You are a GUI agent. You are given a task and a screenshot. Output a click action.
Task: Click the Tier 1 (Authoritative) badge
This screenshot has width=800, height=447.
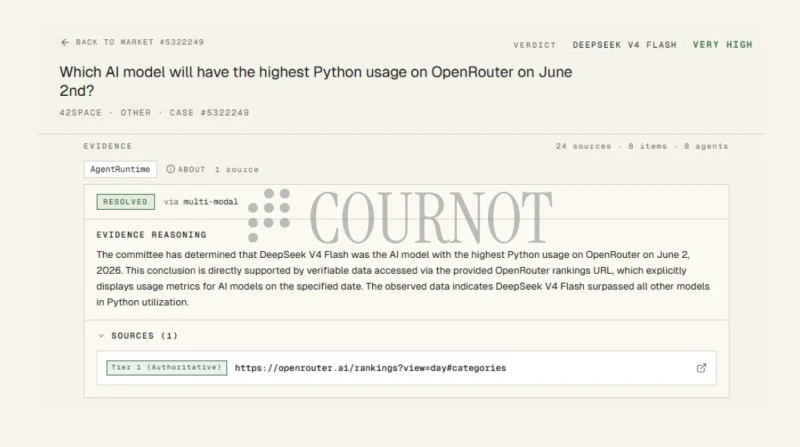166,367
